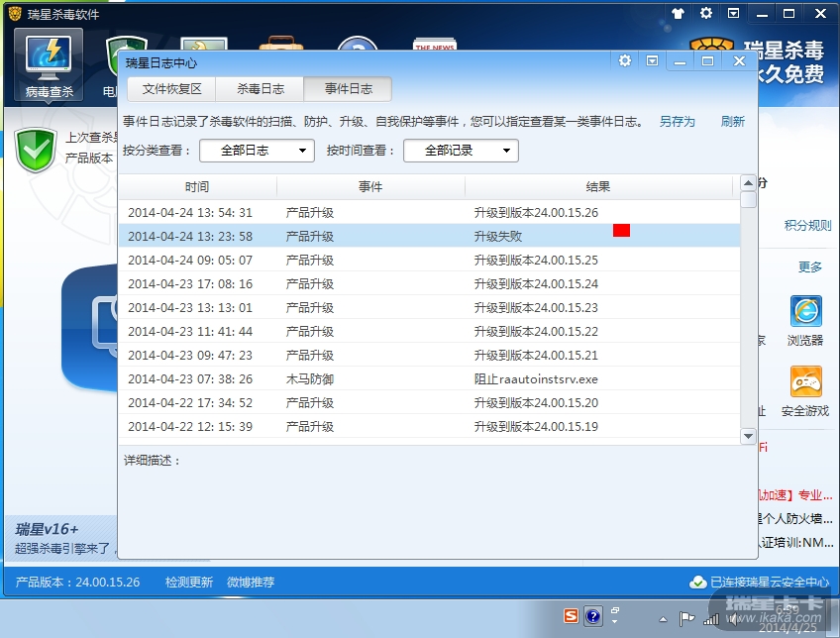Select log row 2014-04-22 12:15:39
Screen dimensions: 840x638
click(429, 426)
